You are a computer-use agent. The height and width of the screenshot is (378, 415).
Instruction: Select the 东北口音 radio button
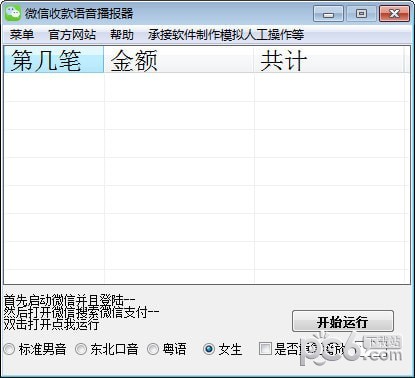click(x=81, y=349)
